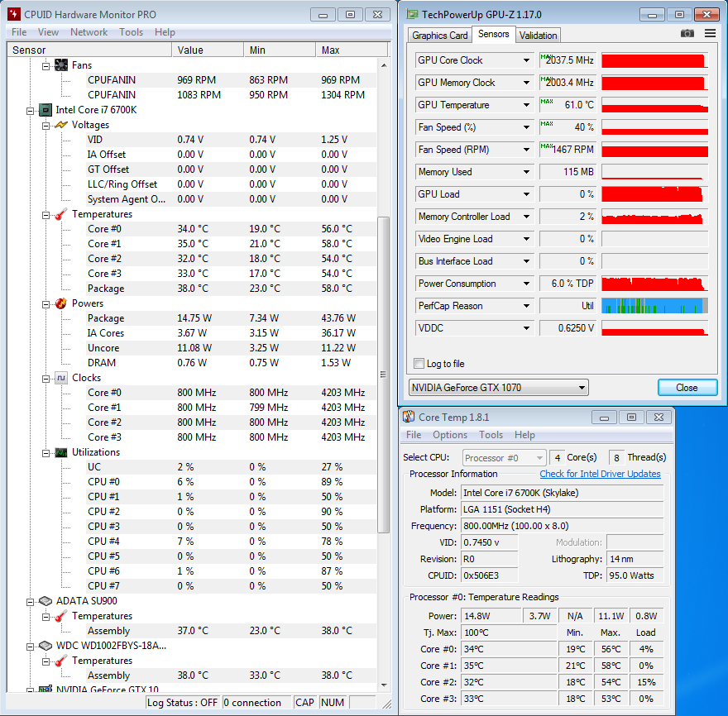The height and width of the screenshot is (716, 728).
Task: Click the Hardware Monitor vertical scrollbar thumb
Action: coord(384,375)
